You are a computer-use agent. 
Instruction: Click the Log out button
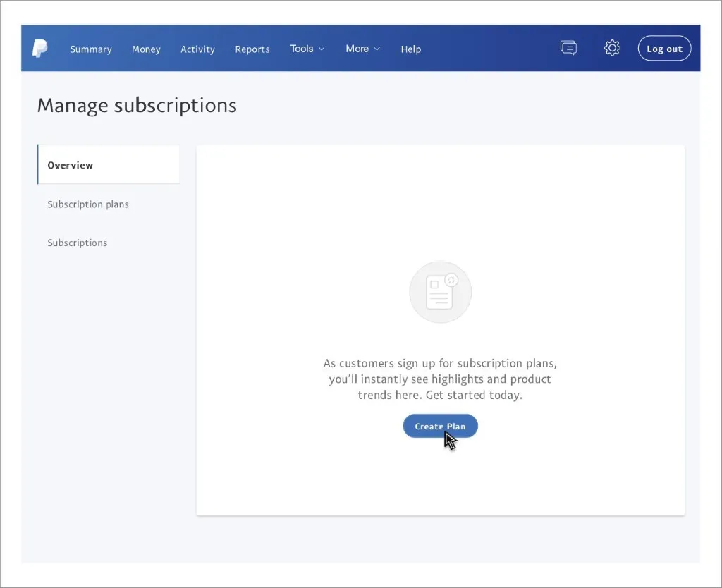point(664,49)
